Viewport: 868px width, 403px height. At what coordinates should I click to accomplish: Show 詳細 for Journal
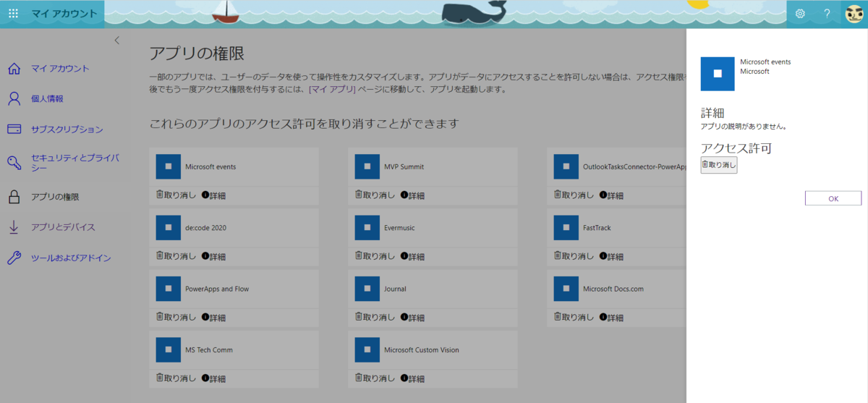pyautogui.click(x=412, y=317)
